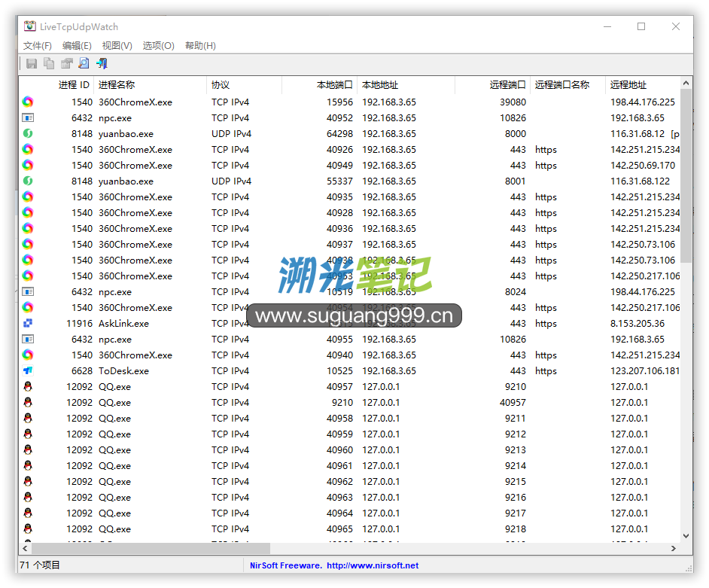709x588 pixels.
Task: Open the 文件(F) menu
Action: click(x=38, y=46)
